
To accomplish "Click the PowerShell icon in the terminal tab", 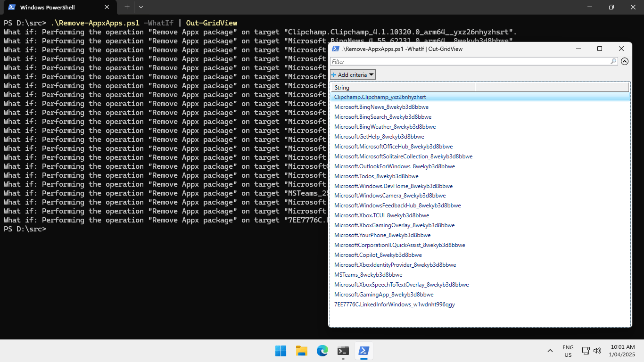I will [11, 7].
